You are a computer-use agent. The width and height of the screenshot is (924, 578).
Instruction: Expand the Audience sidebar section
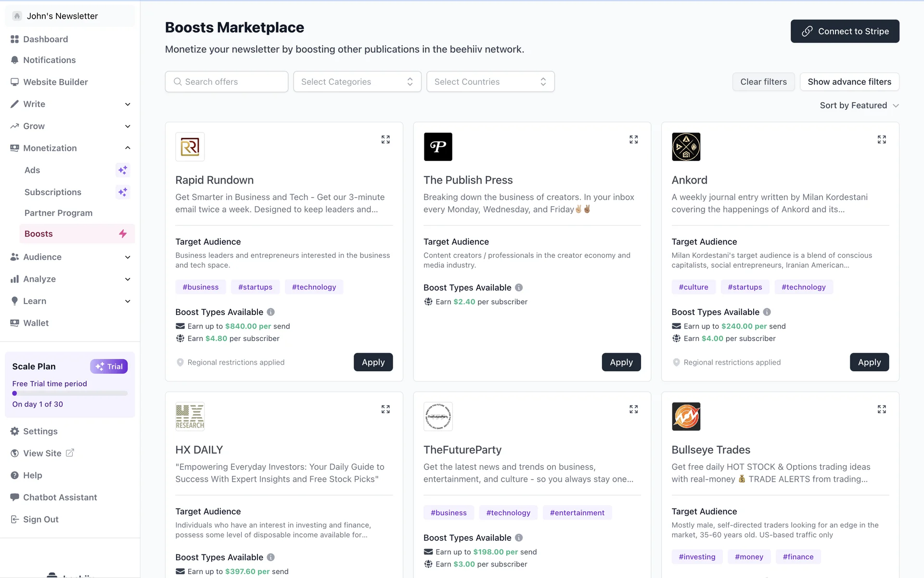[x=128, y=257]
